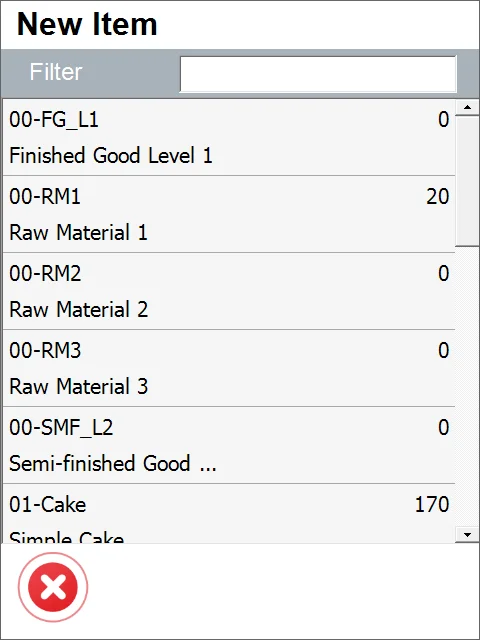Click the Raw Material 3 description text

click(x=78, y=387)
